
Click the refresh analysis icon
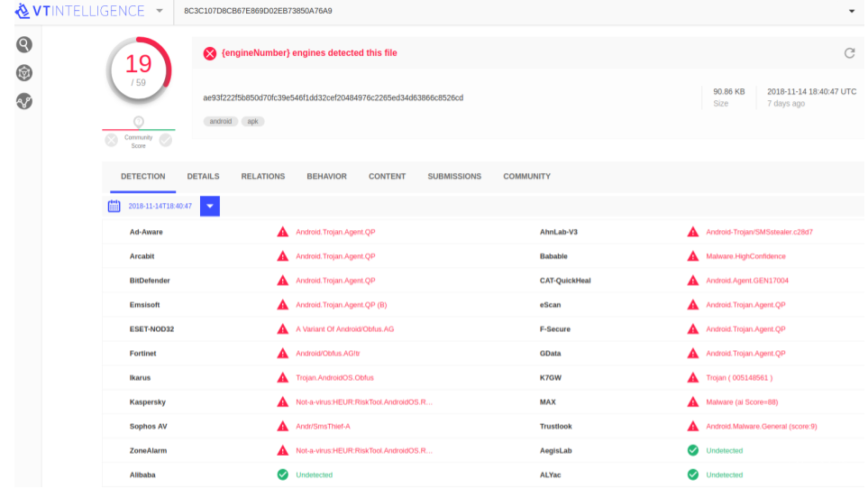tap(849, 53)
